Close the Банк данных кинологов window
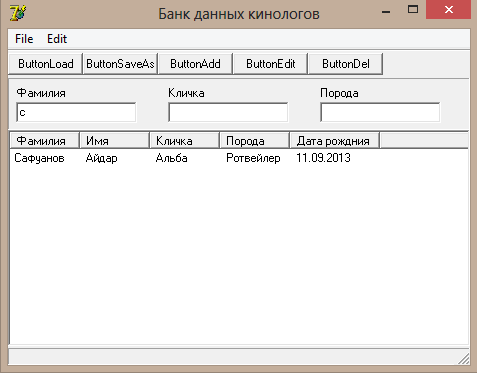This screenshot has width=477, height=373. coord(449,10)
